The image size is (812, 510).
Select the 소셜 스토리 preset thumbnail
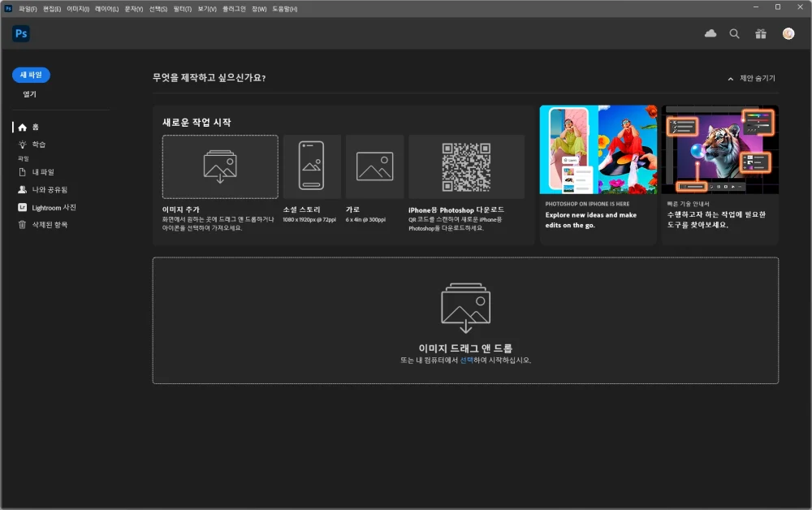[312, 166]
